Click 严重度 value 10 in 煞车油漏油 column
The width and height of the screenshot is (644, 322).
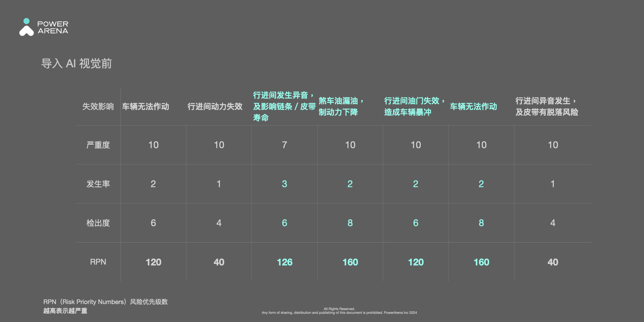pyautogui.click(x=350, y=145)
